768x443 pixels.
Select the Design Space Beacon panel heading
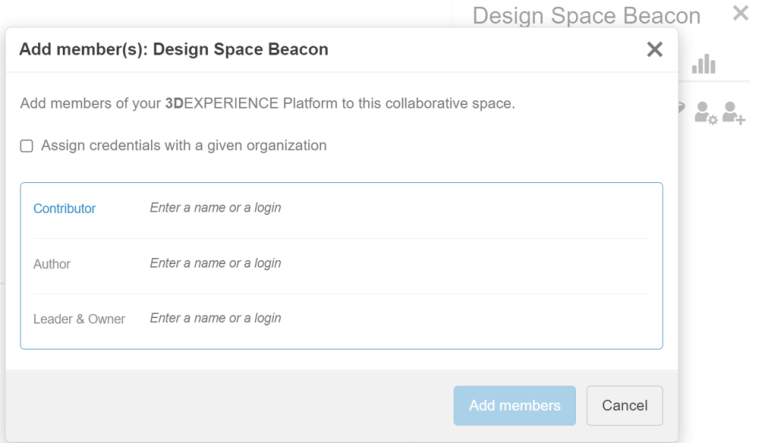pos(586,16)
